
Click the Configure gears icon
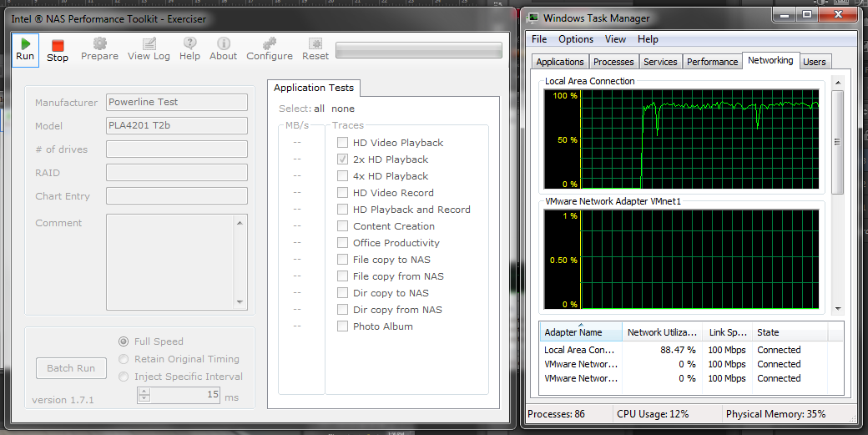270,43
